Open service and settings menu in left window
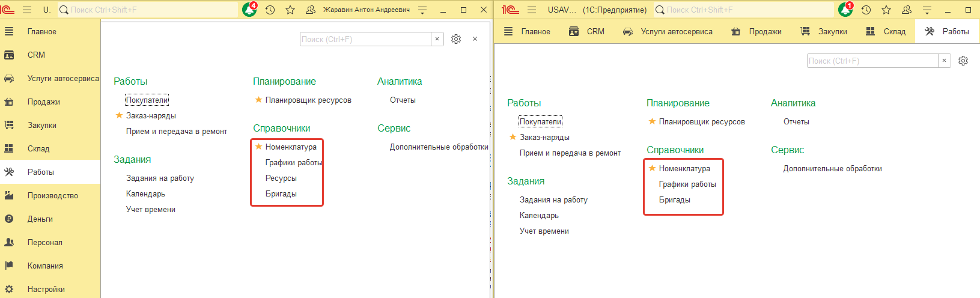980x298 pixels. pyautogui.click(x=422, y=10)
